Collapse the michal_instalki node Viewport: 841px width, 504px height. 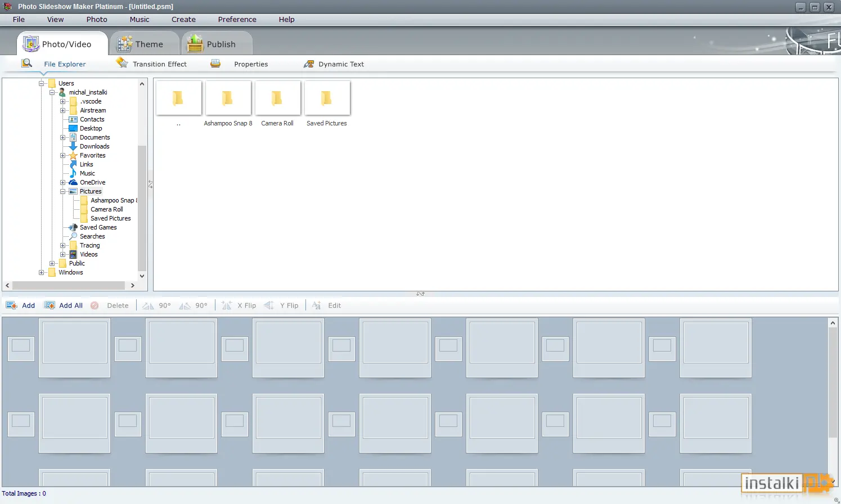pos(52,92)
